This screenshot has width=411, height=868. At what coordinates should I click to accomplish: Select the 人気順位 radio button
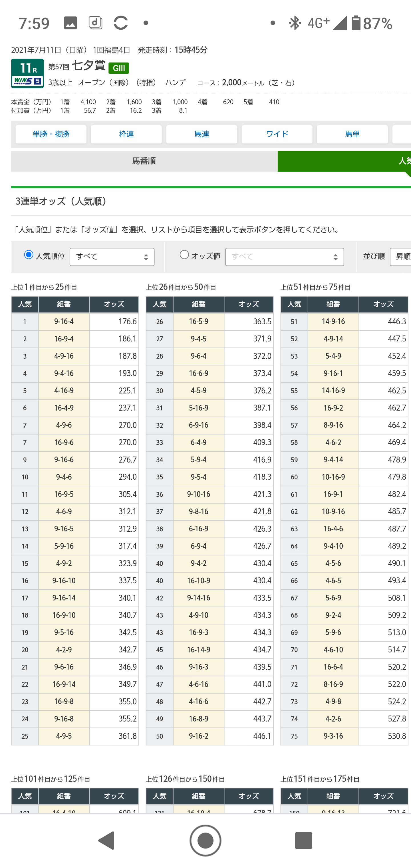pyautogui.click(x=29, y=255)
